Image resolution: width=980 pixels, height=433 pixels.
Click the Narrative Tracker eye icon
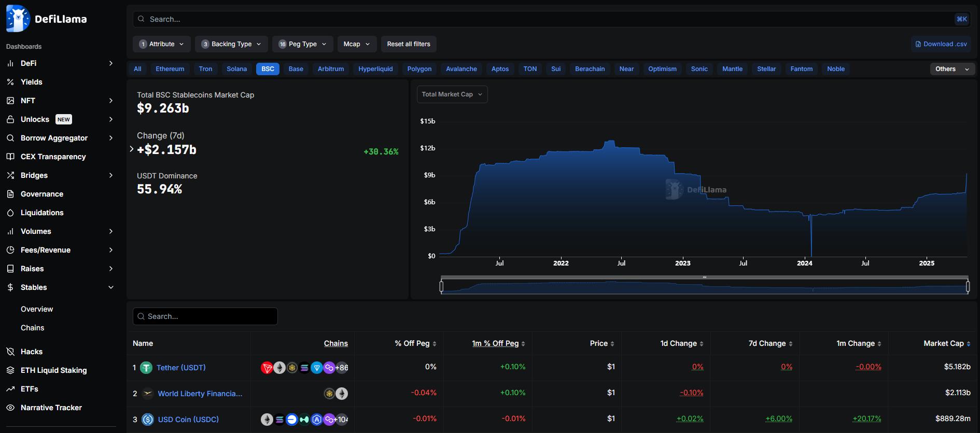pyautogui.click(x=10, y=408)
